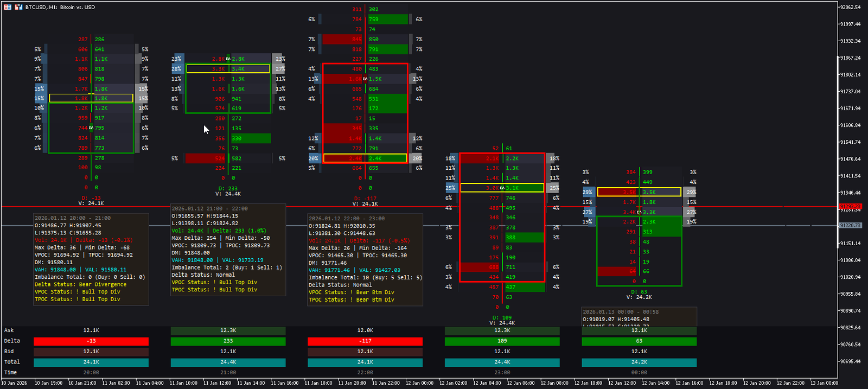Viewport: 868px width, 389px height.
Task: Click the red-blue table icon in chart header
Action: pos(8,7)
